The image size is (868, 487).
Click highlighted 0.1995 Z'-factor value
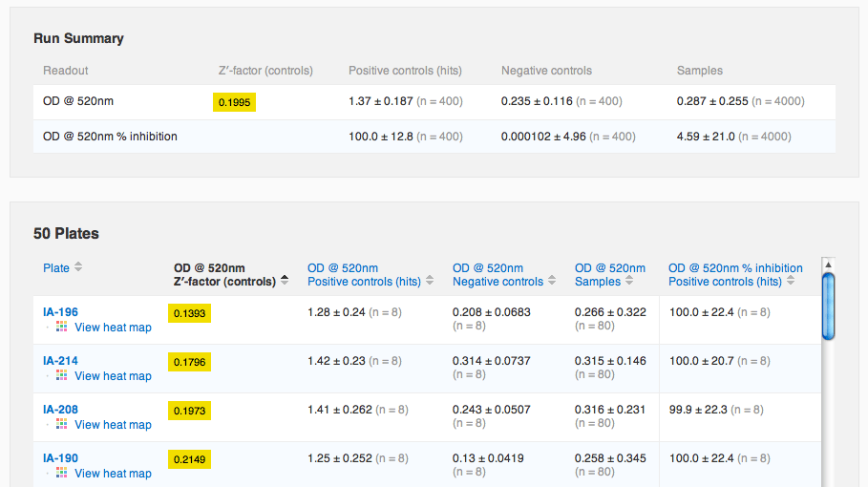(235, 102)
